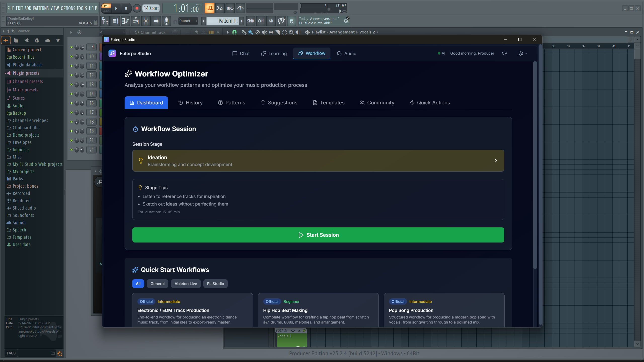Open the (none) snap selector dropdown

tap(188, 21)
